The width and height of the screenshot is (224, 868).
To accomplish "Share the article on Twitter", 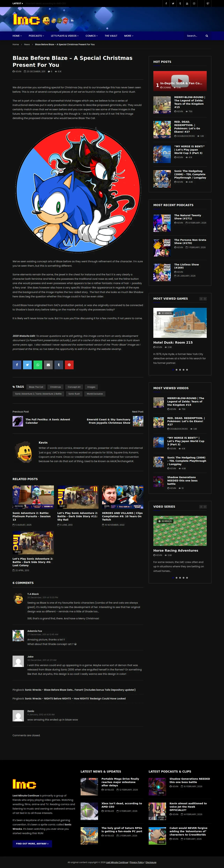I will point(27,365).
